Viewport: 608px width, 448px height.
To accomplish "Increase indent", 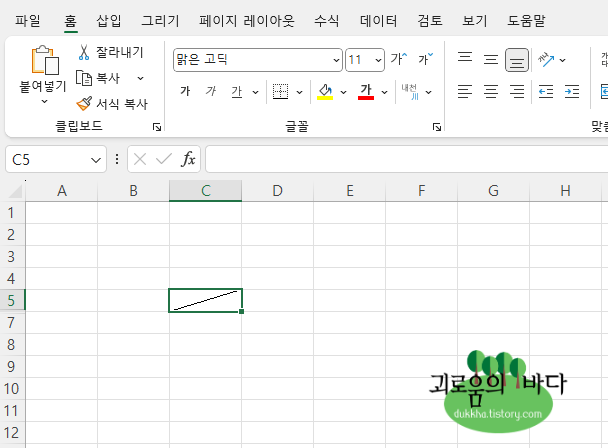I will click(572, 92).
